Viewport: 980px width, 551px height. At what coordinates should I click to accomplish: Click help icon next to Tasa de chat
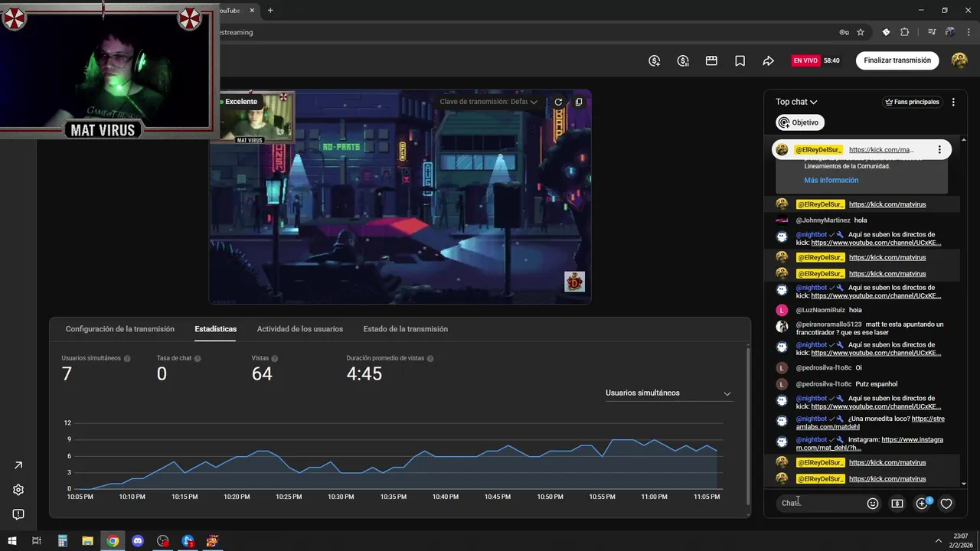pyautogui.click(x=198, y=358)
